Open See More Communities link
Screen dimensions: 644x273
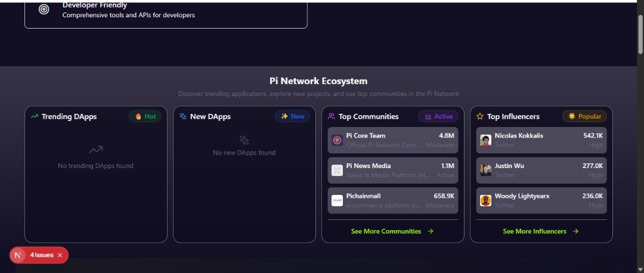[x=392, y=231]
